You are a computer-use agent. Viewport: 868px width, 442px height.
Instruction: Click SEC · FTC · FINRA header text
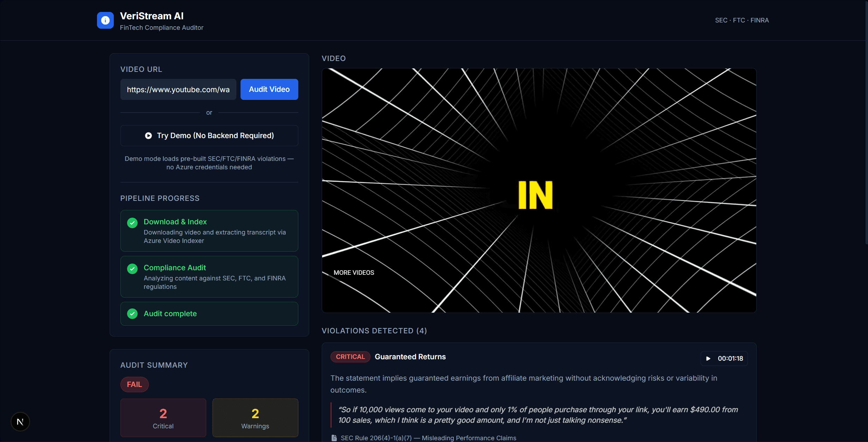click(742, 20)
